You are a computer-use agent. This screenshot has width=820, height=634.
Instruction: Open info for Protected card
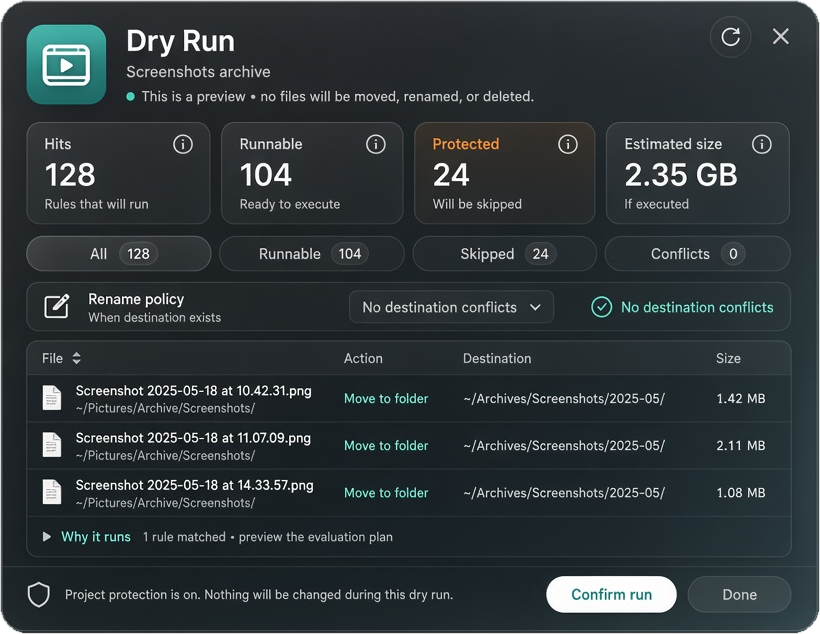point(567,144)
